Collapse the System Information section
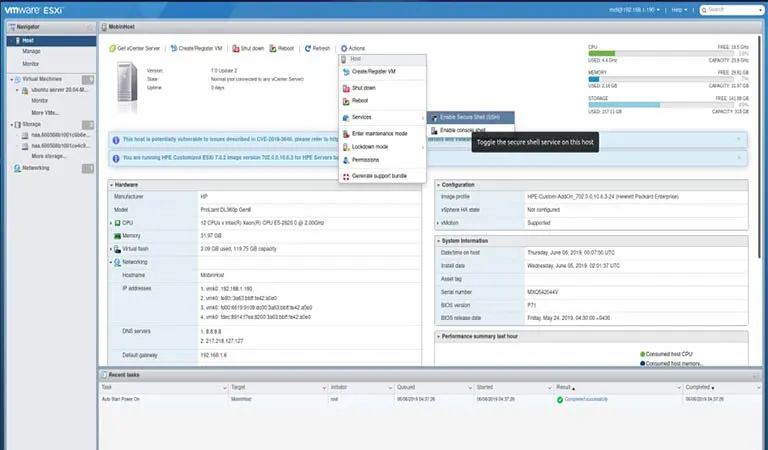Screen dimensions: 768x450 coord(438,241)
